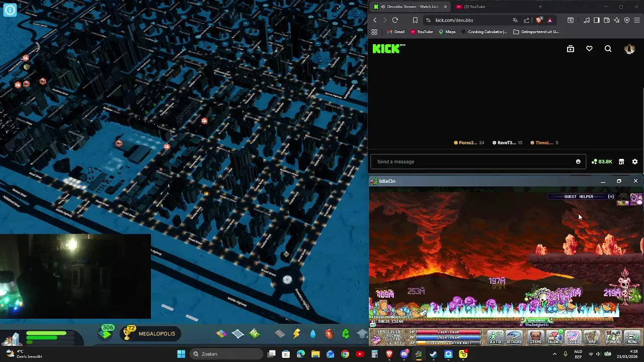Open Cooking Calculator bookmark
The image size is (644, 362).
tap(484, 32)
